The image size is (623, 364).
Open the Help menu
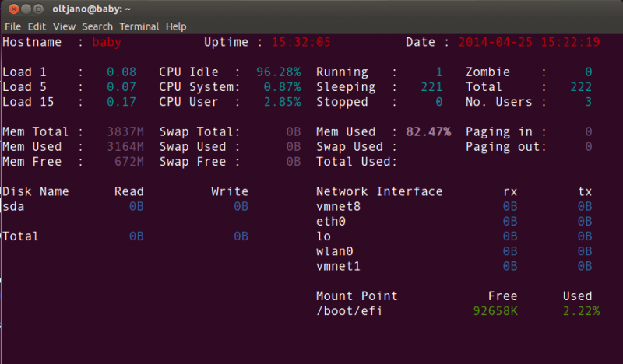pyautogui.click(x=176, y=26)
